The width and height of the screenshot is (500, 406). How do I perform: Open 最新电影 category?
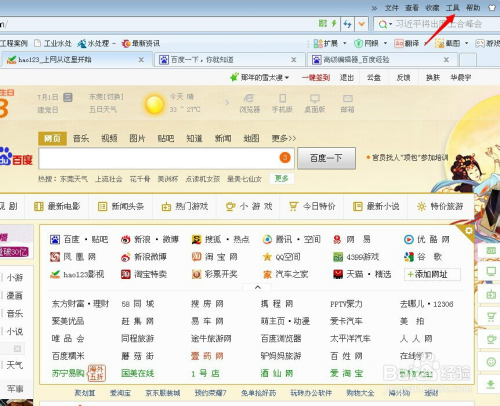tap(57, 206)
